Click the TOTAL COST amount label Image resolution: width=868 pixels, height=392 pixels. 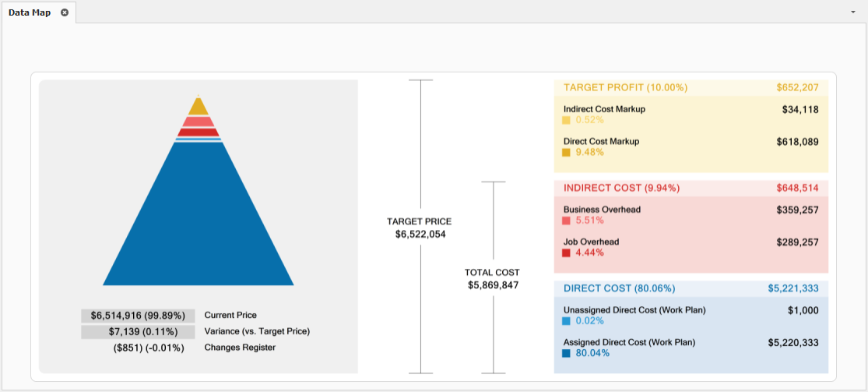tap(493, 285)
